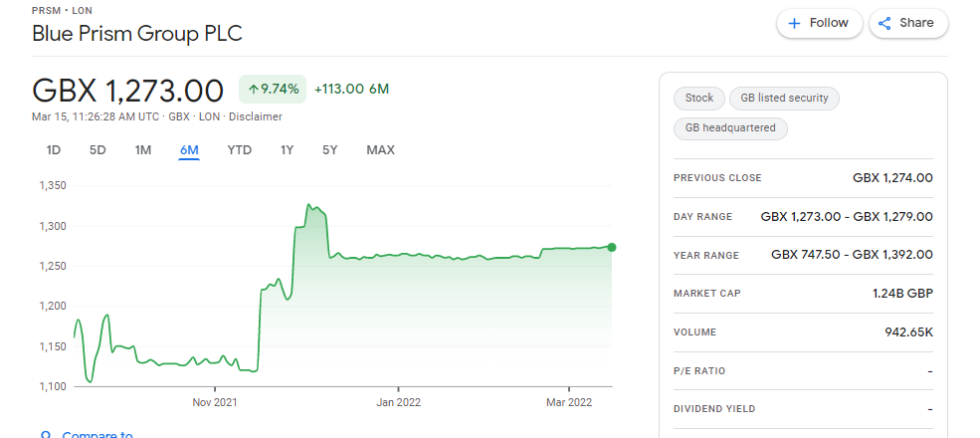Viewport: 980px width, 438px height.
Task: Switch chart to 1Y range
Action: click(287, 150)
